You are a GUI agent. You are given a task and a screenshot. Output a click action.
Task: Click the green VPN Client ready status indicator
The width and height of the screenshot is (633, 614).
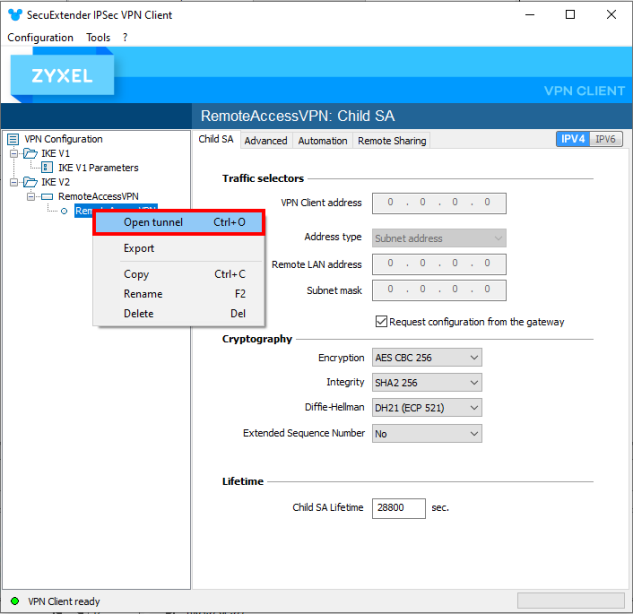click(x=14, y=601)
